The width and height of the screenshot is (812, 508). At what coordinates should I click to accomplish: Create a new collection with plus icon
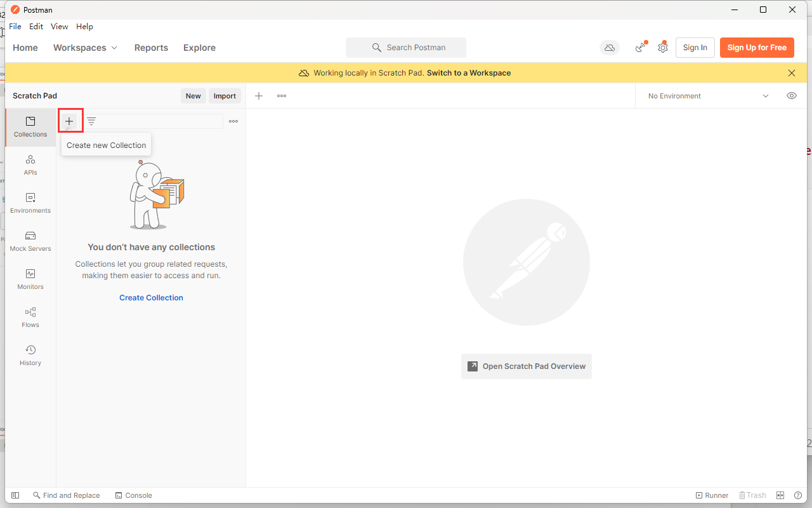pos(69,121)
